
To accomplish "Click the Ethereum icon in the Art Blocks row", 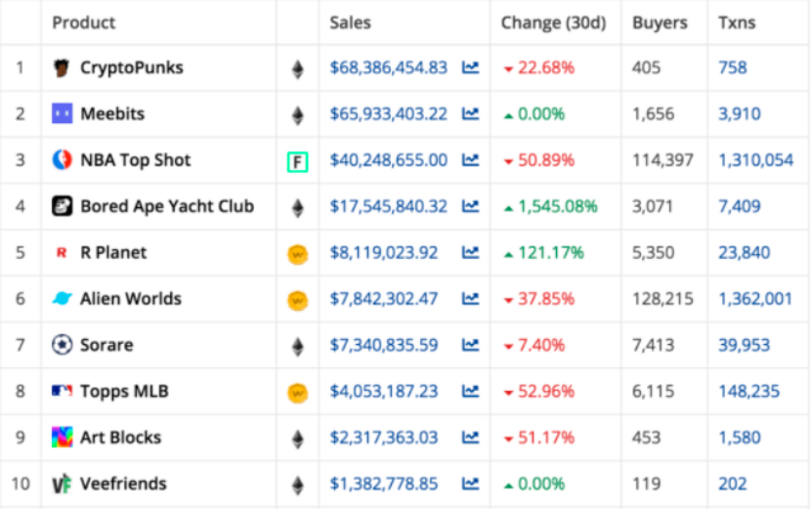I will click(298, 439).
